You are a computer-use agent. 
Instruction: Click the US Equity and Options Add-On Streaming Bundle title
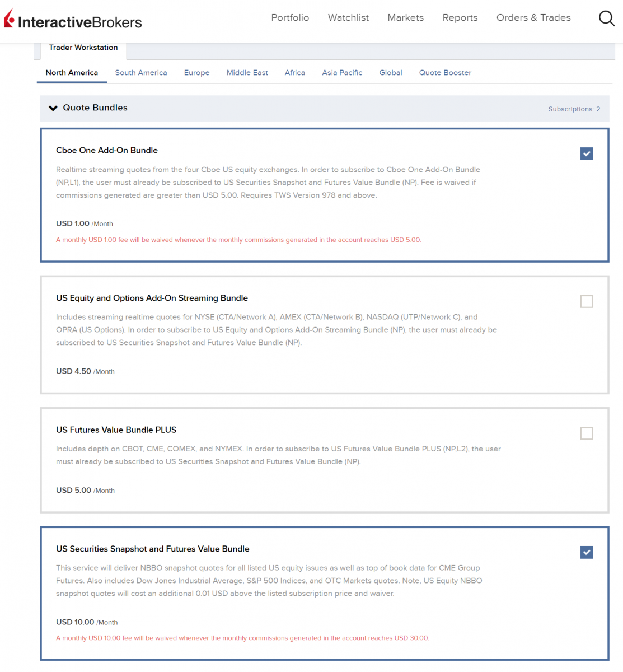tap(152, 298)
